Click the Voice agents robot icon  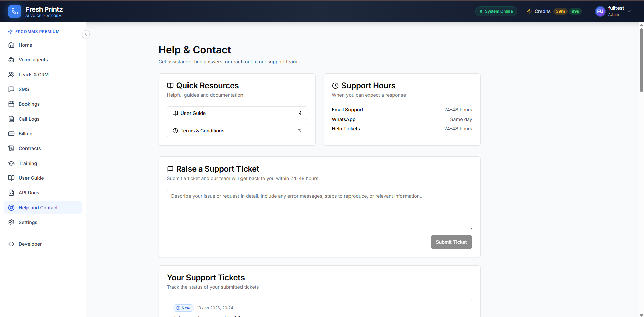click(11, 60)
